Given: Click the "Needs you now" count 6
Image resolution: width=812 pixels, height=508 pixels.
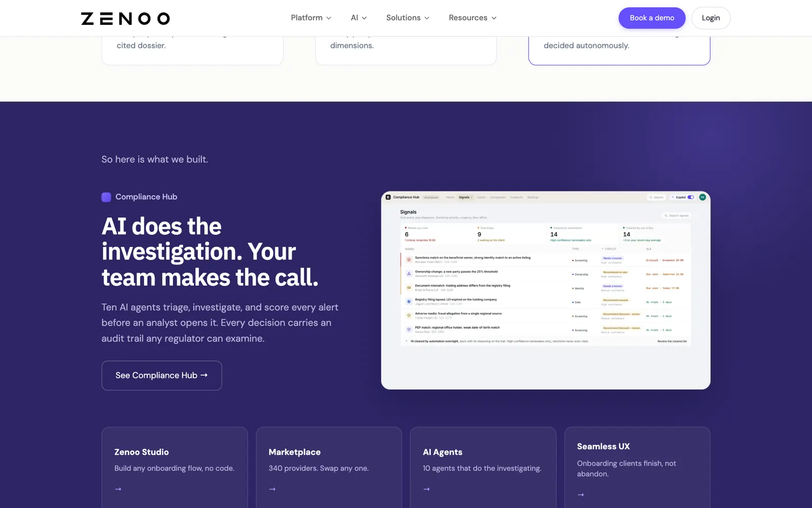Looking at the screenshot, I should point(407,234).
